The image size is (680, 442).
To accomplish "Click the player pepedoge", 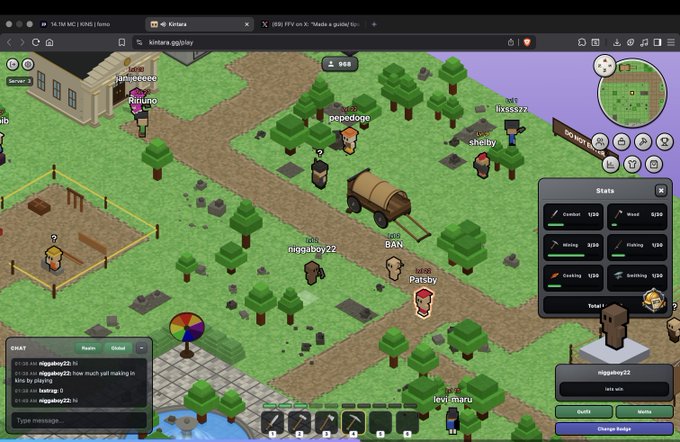I will pos(349,140).
